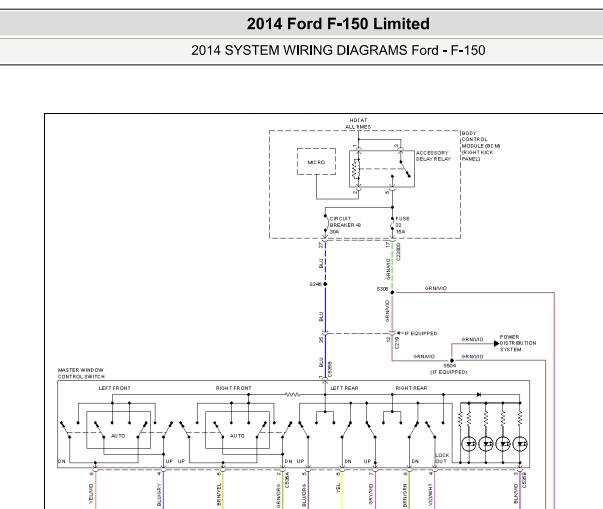Click arrowhead pointing to Power Distribution System
603x509 pixels.
(496, 343)
